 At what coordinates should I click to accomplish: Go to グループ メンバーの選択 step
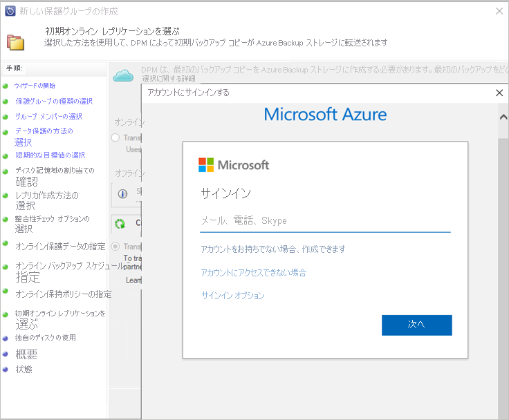[48, 117]
